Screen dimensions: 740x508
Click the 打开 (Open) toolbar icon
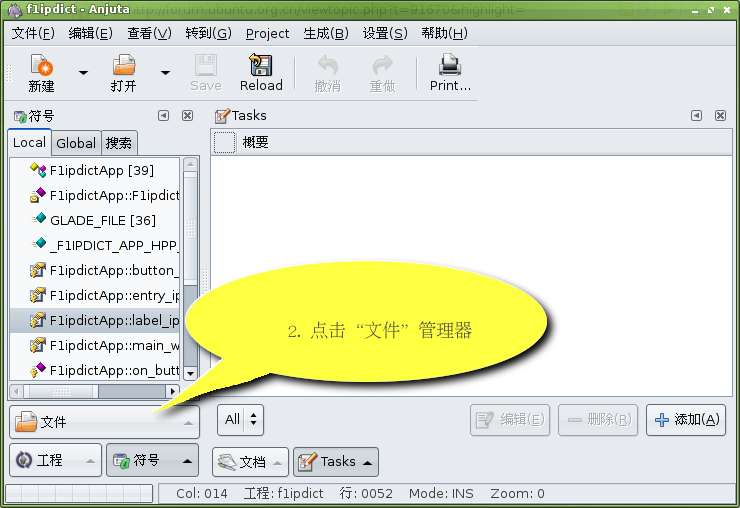pyautogui.click(x=124, y=73)
